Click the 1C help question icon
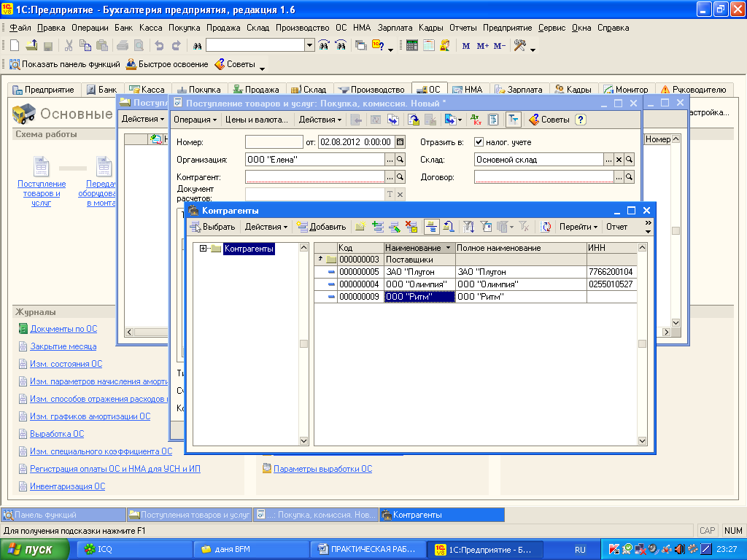This screenshot has height=560, width=747. (x=378, y=46)
